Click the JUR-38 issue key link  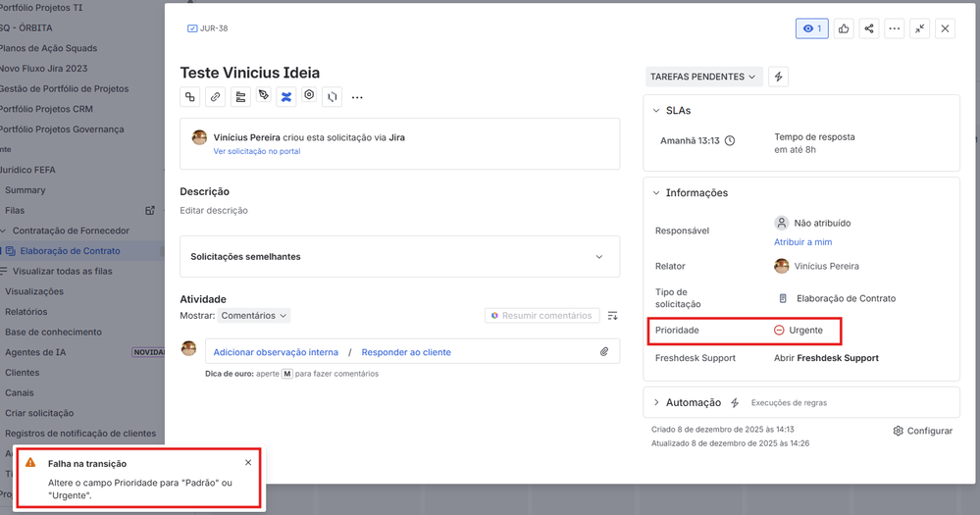pos(214,28)
